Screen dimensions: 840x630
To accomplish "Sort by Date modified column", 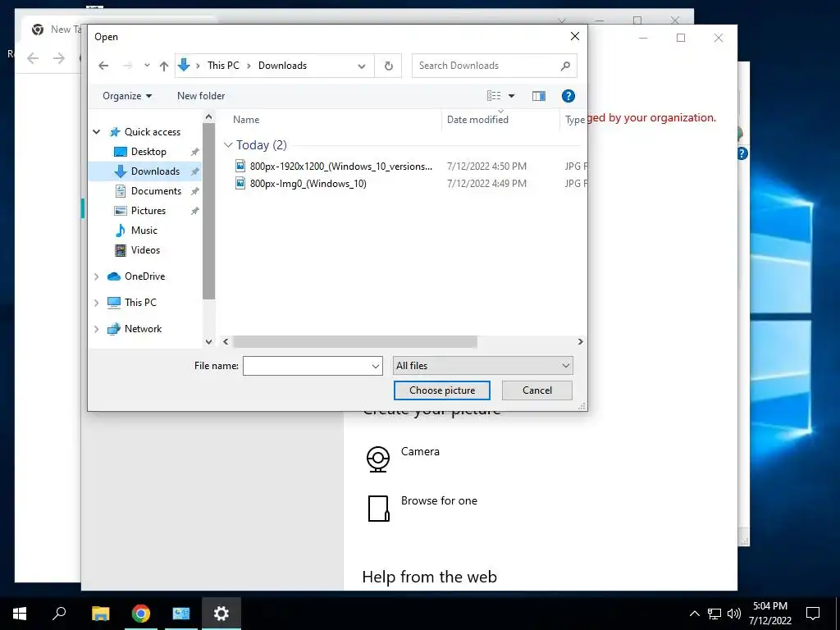I will [x=477, y=120].
